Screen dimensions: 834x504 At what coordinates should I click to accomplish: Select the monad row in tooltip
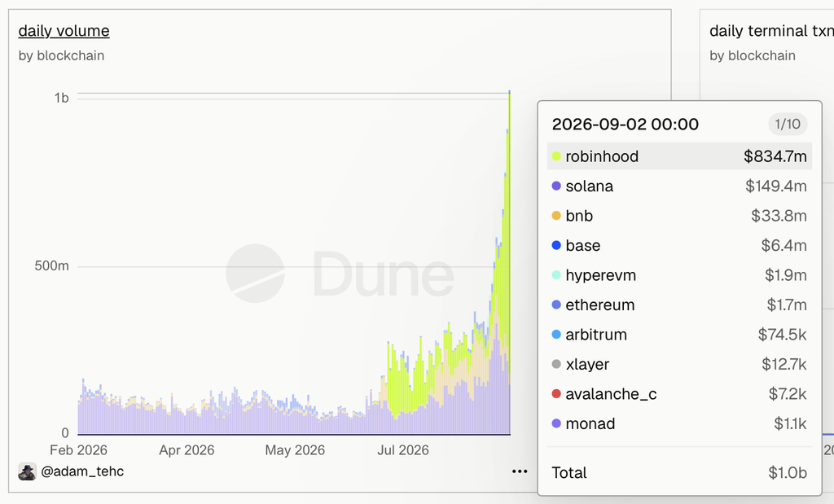click(x=679, y=423)
